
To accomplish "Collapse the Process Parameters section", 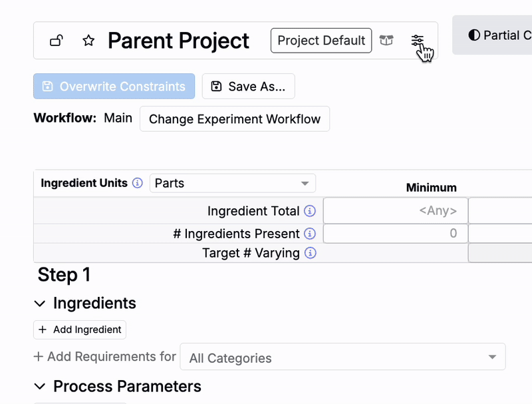I will [x=41, y=387].
